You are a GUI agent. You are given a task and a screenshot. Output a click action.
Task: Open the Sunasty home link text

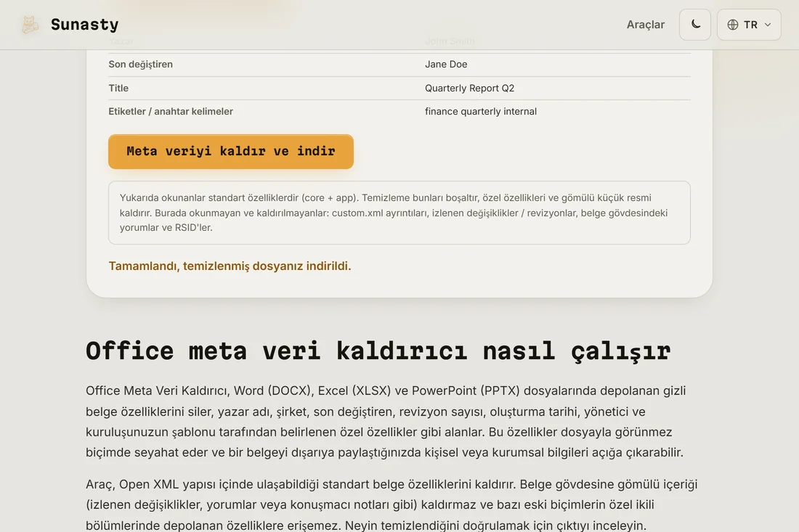(x=84, y=25)
